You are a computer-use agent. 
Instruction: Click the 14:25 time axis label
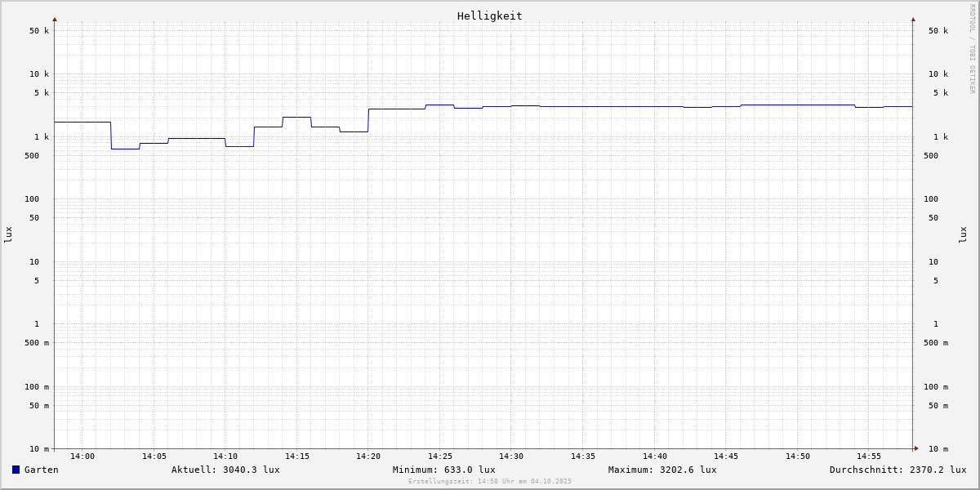click(x=440, y=457)
